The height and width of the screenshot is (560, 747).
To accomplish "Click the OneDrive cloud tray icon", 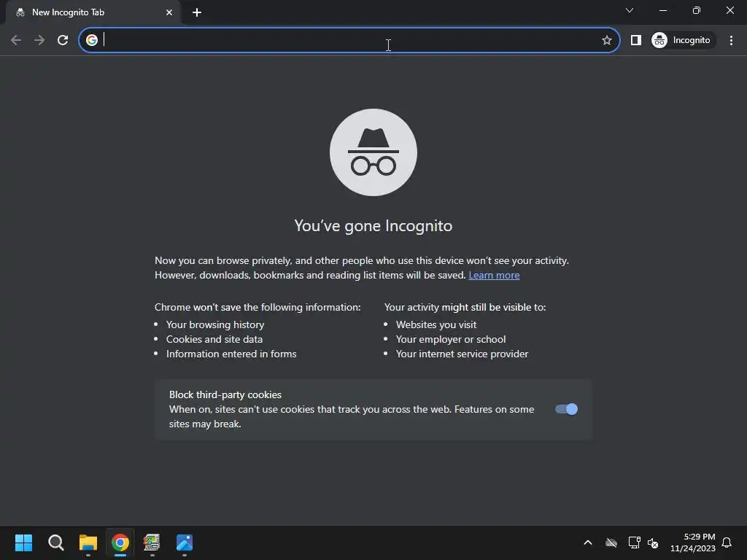I will (x=611, y=542).
